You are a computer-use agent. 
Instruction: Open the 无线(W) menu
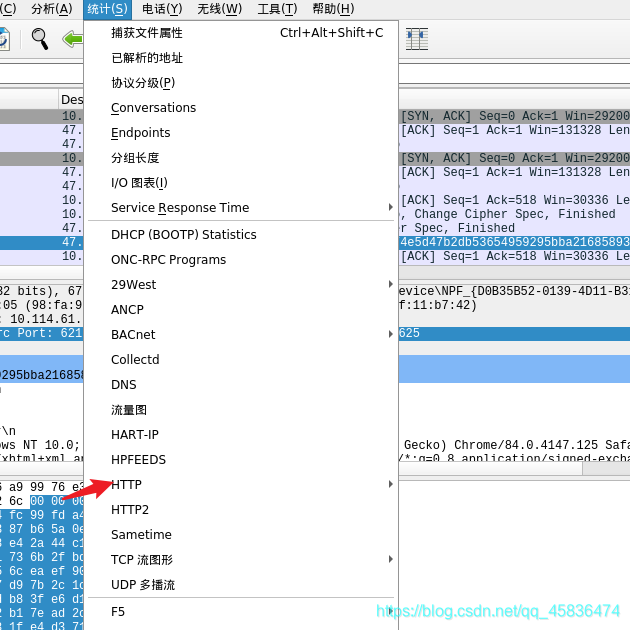point(219,9)
